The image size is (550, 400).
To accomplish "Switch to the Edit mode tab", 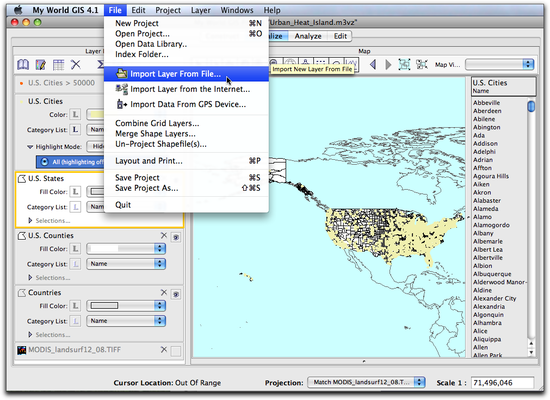I will coord(340,36).
